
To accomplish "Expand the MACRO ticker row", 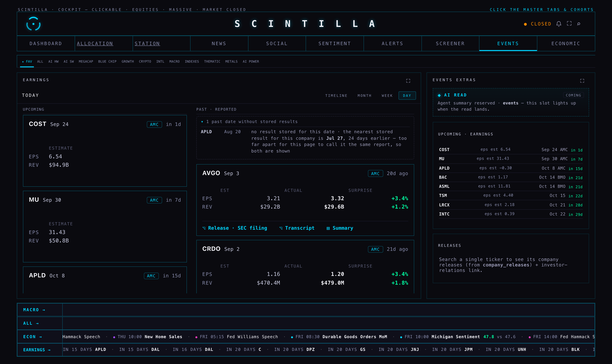I will click(34, 310).
